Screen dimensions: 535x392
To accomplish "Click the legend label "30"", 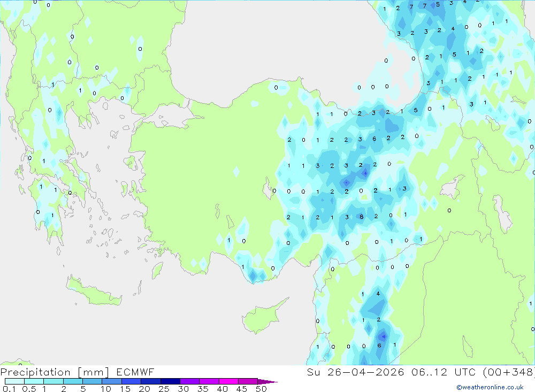I will (183, 389).
